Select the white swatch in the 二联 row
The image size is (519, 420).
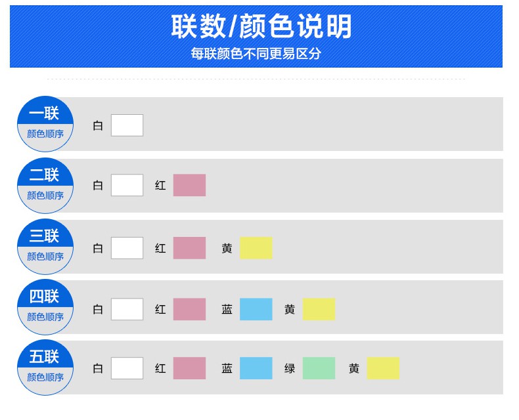127,185
